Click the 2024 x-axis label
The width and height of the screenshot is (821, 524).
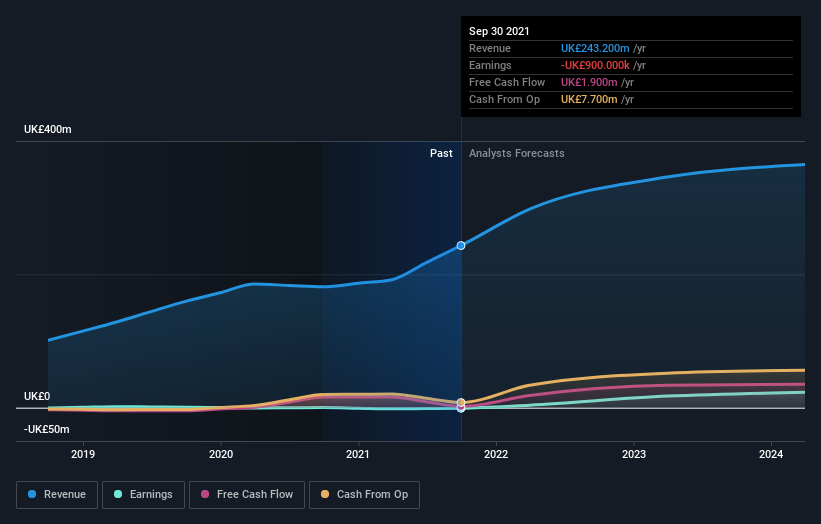(x=771, y=454)
